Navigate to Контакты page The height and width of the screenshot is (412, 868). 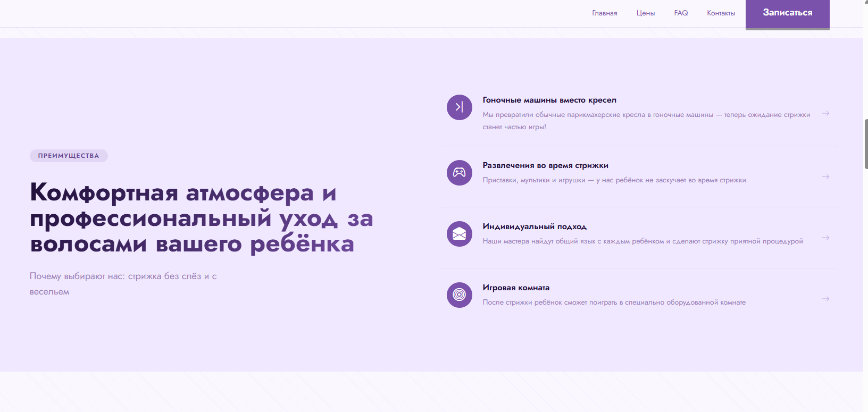tap(721, 13)
